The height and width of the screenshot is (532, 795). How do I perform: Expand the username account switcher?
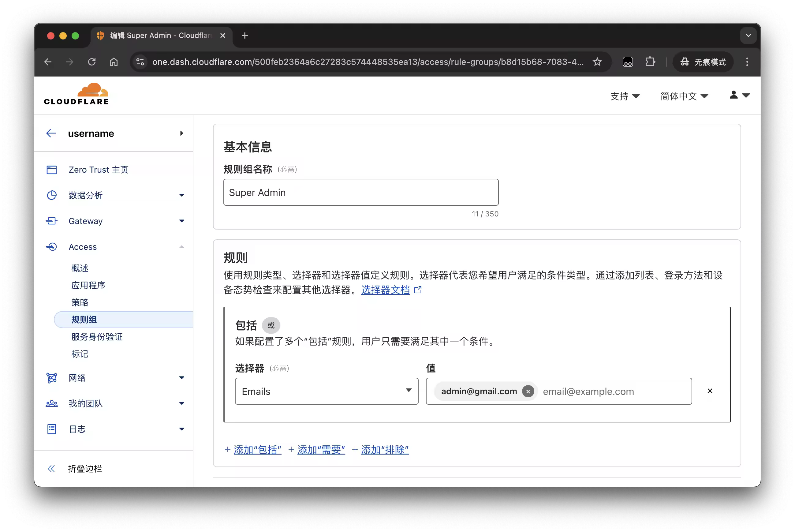[x=182, y=133]
